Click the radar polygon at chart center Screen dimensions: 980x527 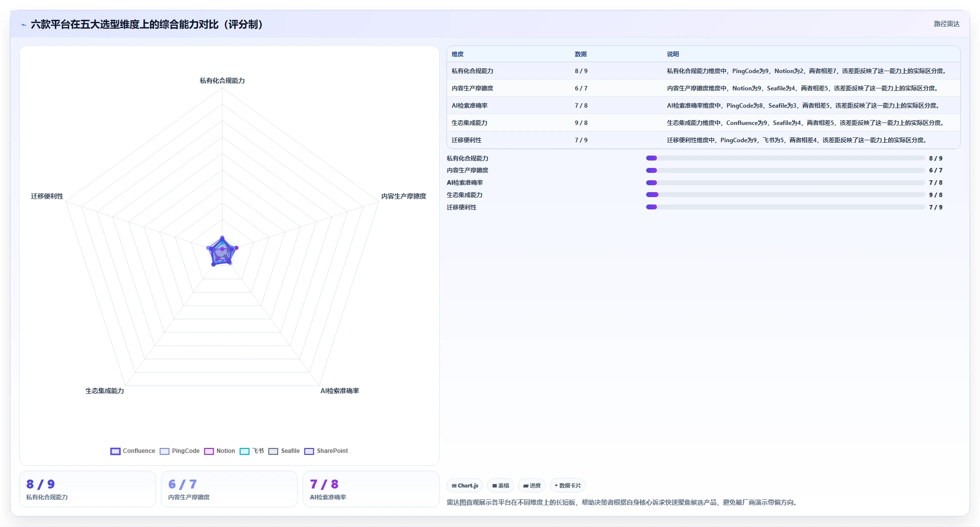[222, 252]
